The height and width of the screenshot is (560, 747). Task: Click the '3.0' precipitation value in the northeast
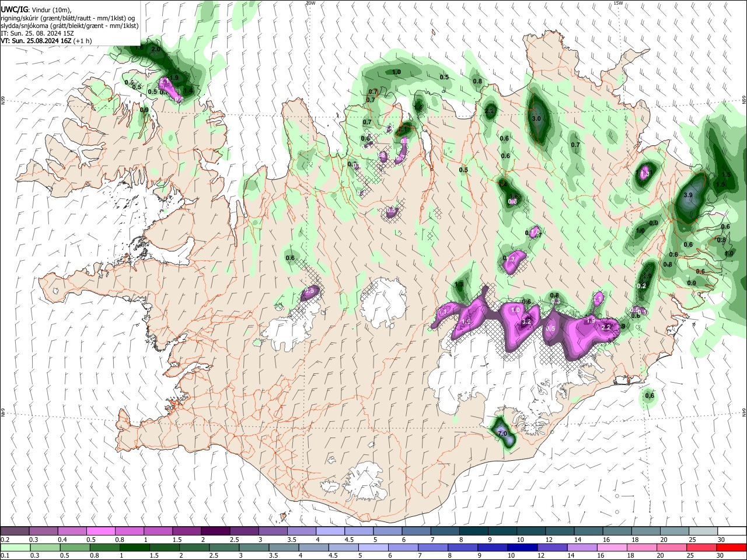coord(537,118)
